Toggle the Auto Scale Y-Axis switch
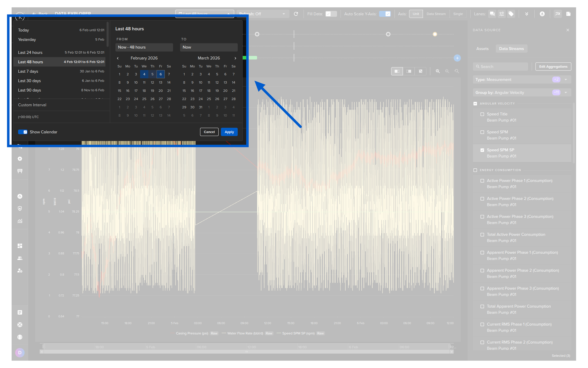Image resolution: width=588 pixels, height=368 pixels. tap(385, 14)
